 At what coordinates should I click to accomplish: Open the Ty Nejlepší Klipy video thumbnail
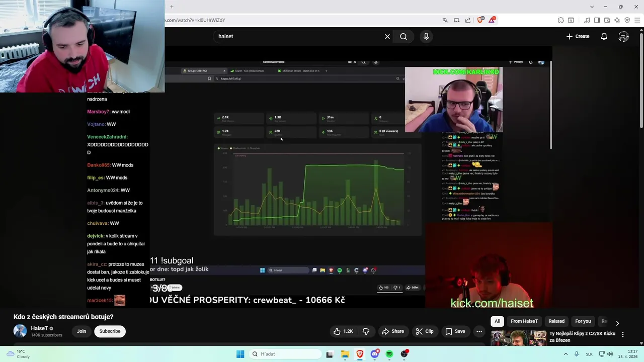coord(519,338)
